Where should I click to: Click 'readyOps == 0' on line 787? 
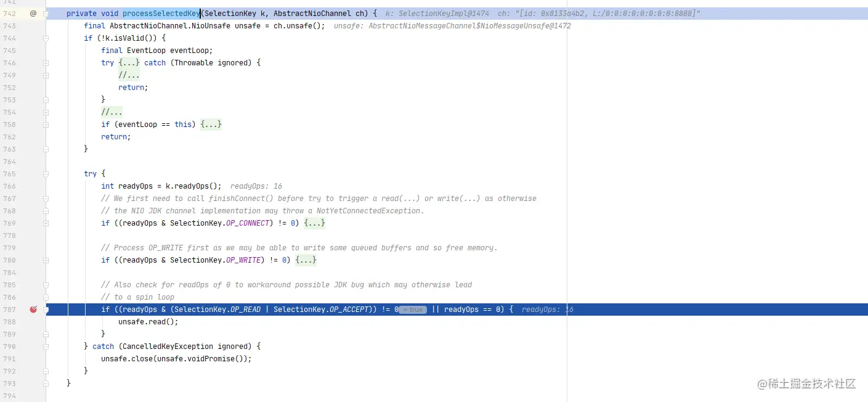pos(472,310)
